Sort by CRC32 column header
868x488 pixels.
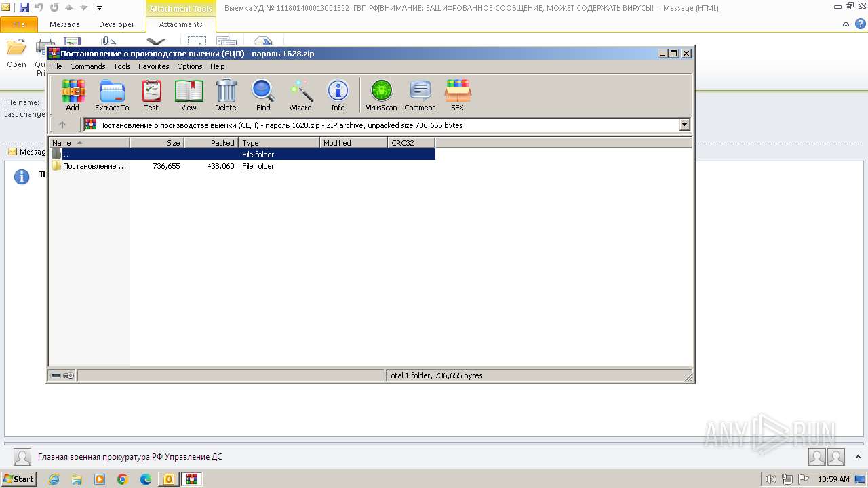[411, 142]
